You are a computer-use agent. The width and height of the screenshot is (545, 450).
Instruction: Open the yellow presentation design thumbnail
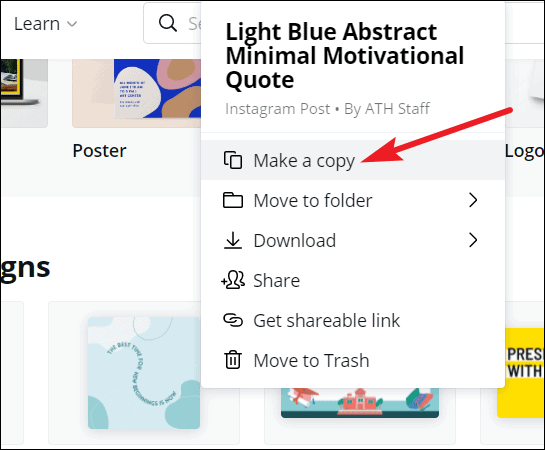point(521,373)
